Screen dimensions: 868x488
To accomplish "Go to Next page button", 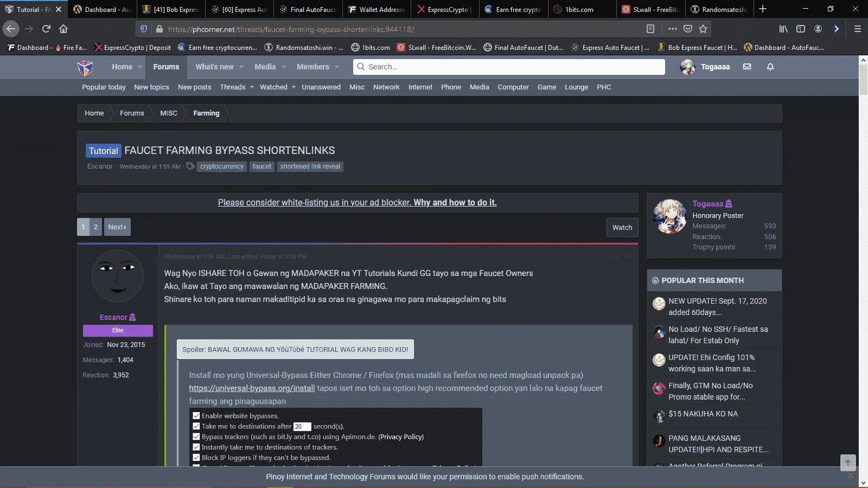I will click(117, 227).
